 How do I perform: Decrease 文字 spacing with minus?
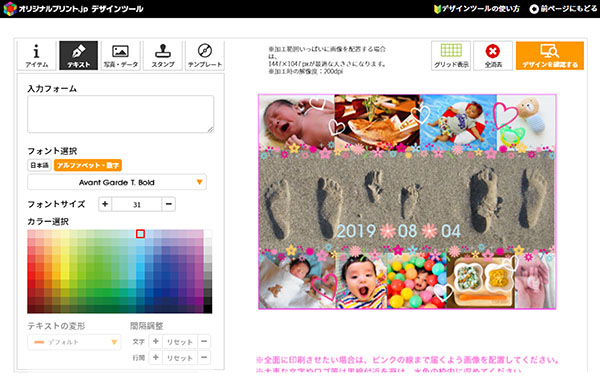coord(204,341)
